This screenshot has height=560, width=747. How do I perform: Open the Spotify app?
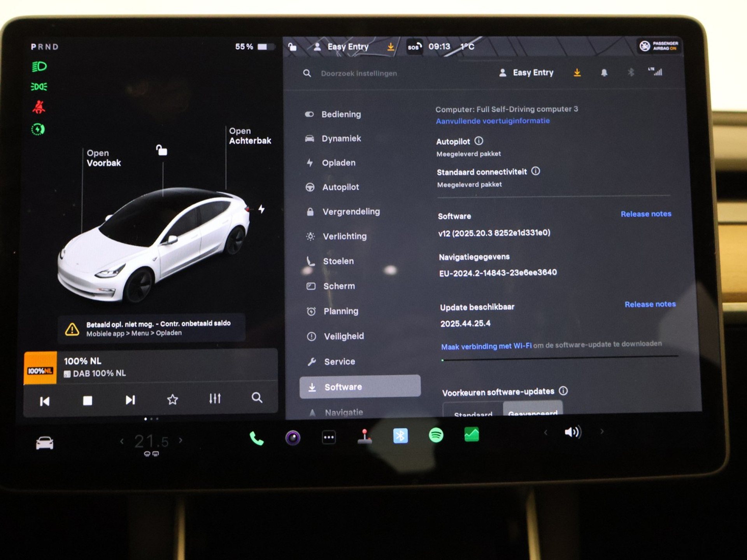coord(436,435)
